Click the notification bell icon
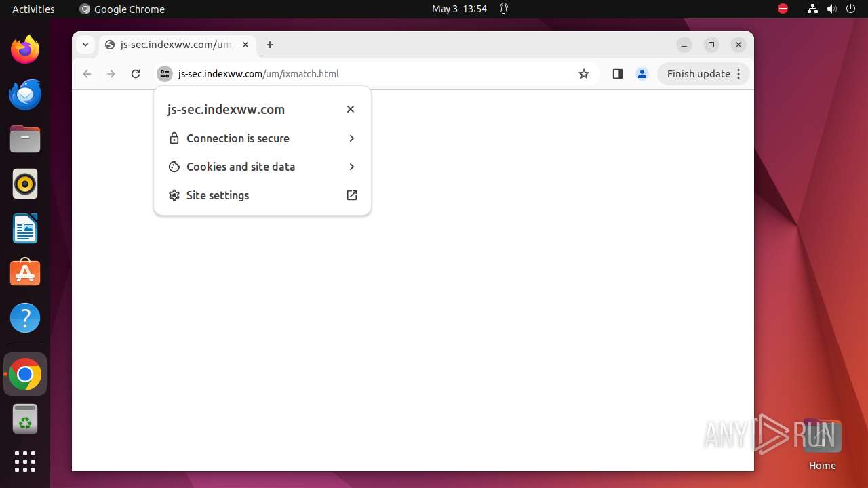Screen dimensions: 868x488 (x=504, y=9)
